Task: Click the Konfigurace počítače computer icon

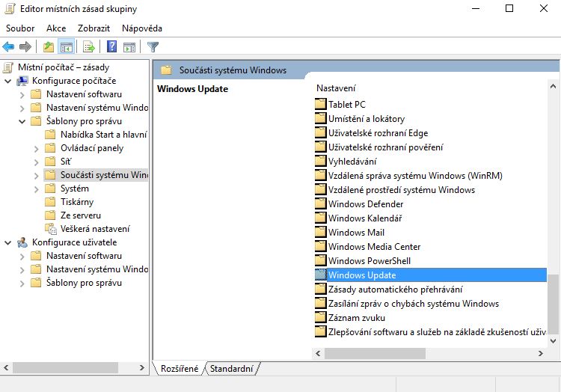Action: 22,82
